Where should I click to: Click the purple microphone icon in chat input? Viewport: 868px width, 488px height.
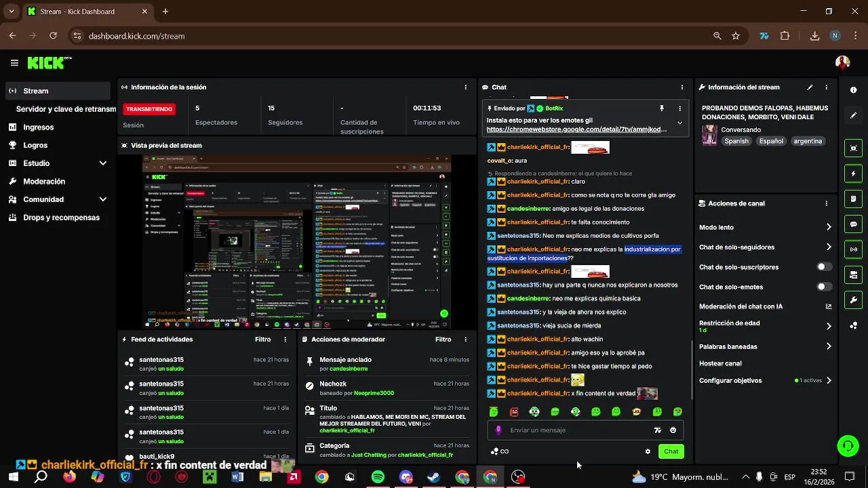click(x=498, y=430)
